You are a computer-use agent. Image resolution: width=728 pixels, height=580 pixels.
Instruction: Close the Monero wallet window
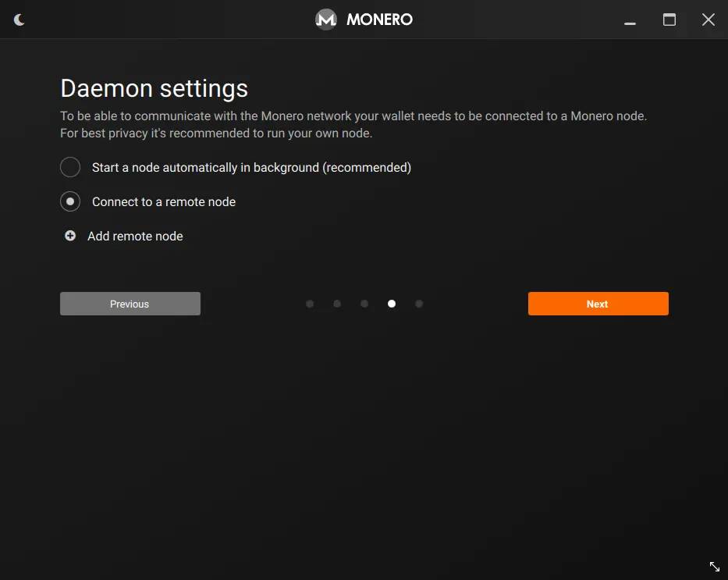point(708,20)
